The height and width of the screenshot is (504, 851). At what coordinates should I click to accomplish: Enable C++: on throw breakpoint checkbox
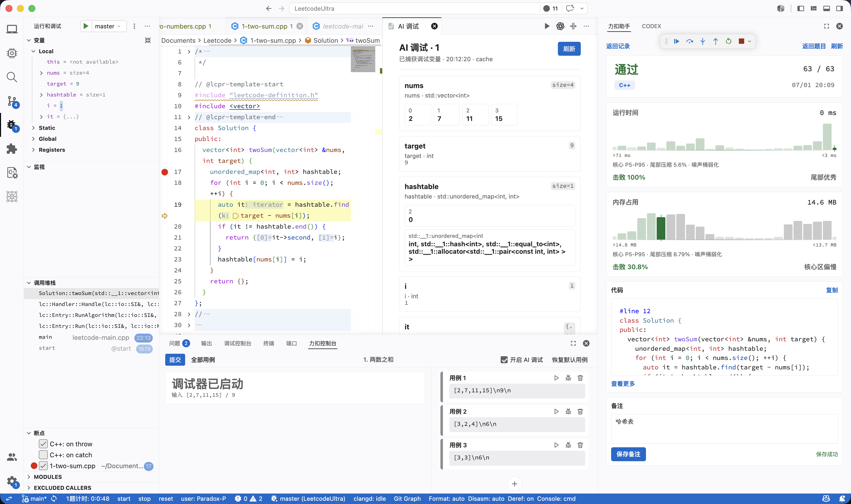tap(43, 444)
